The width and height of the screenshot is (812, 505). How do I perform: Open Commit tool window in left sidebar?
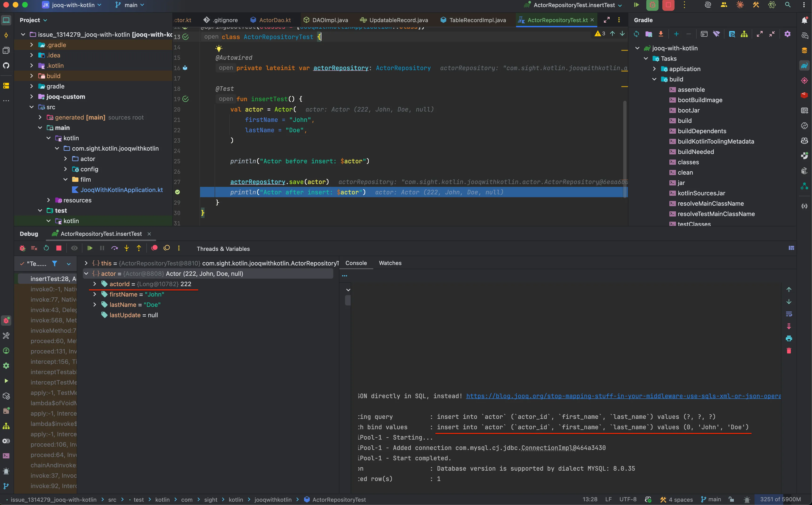pyautogui.click(x=6, y=35)
